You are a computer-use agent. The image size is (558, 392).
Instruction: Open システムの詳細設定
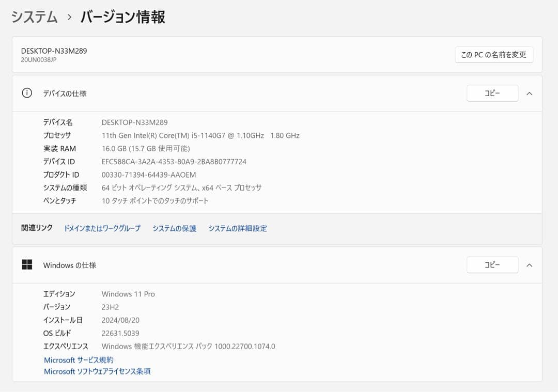[x=238, y=228]
